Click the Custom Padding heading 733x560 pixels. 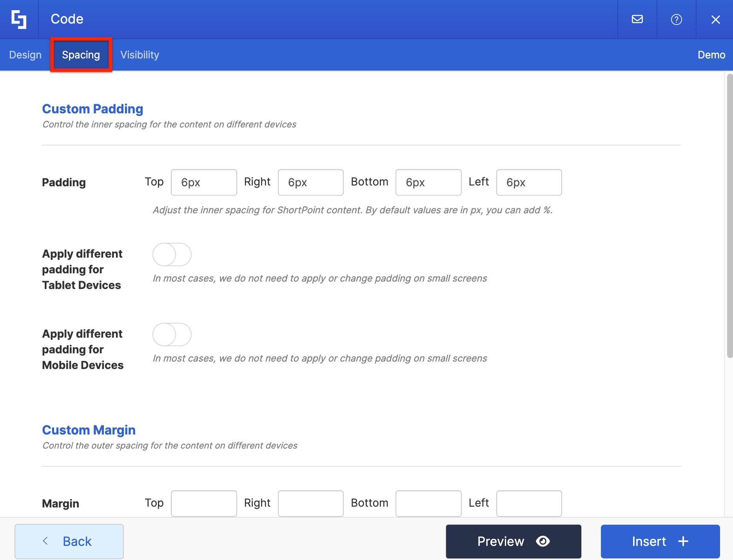point(93,109)
